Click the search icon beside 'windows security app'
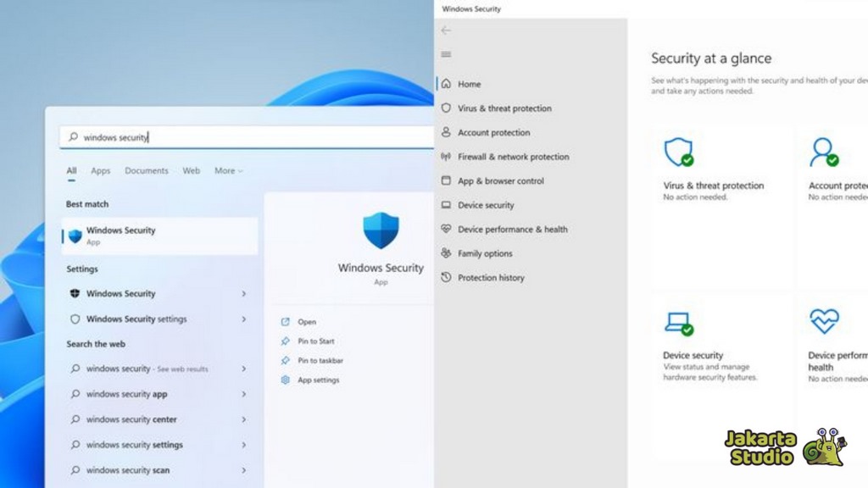Image resolution: width=868 pixels, height=488 pixels. point(75,394)
